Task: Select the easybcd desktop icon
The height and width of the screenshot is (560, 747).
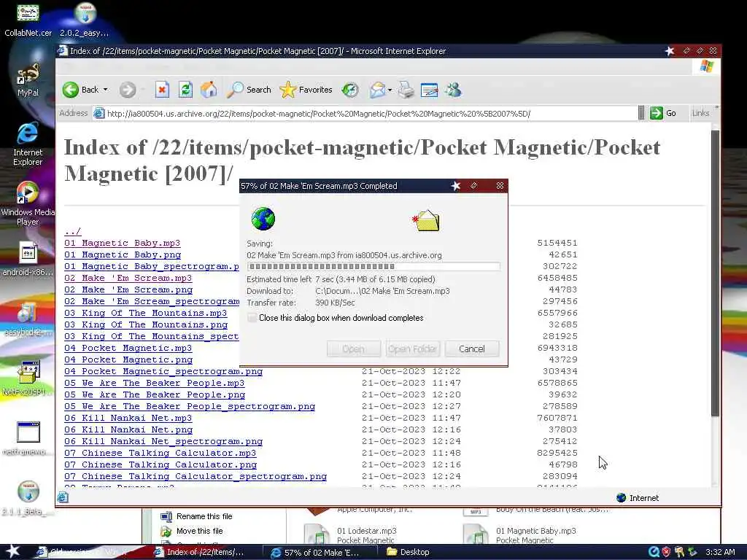Action: pos(28,319)
